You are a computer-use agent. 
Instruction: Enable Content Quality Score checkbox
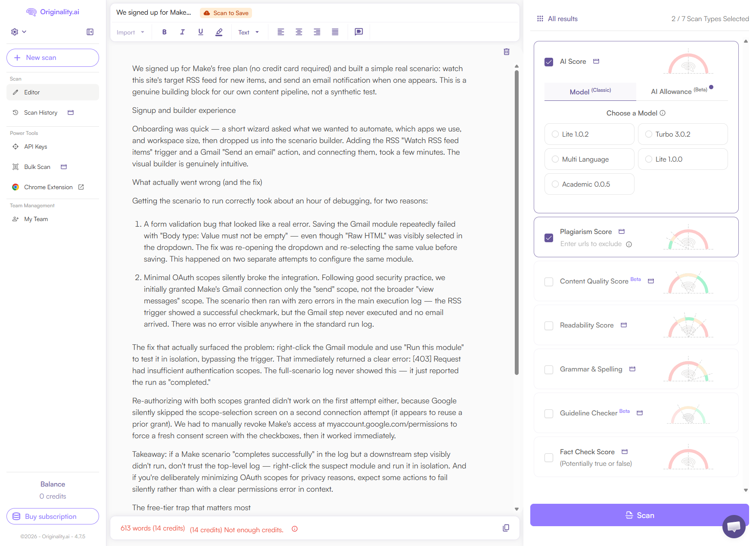click(549, 282)
